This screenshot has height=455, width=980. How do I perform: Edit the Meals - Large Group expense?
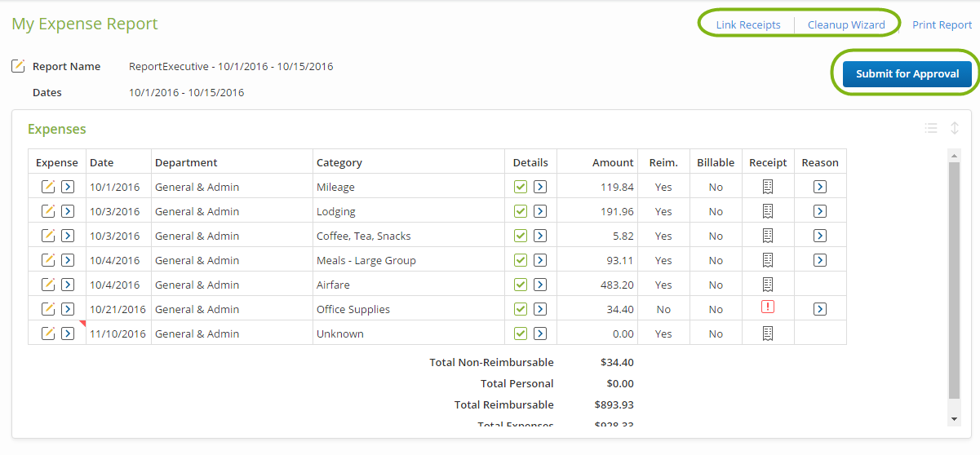coord(48,260)
